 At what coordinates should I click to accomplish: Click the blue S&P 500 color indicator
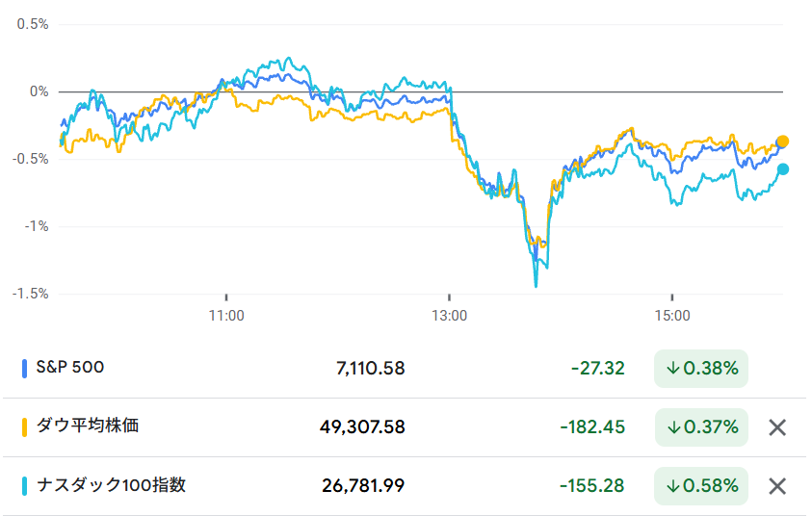point(25,368)
